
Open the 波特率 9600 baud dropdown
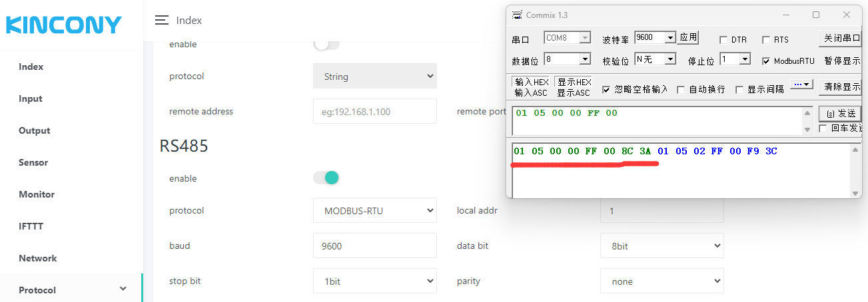[x=655, y=38]
